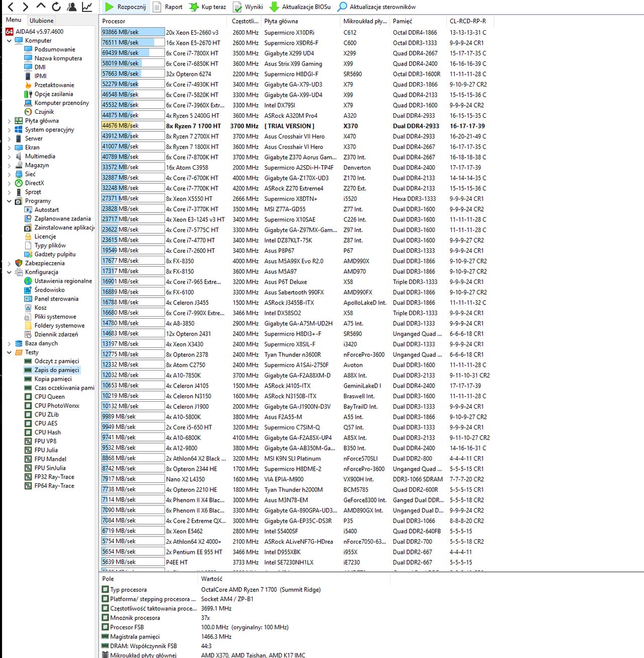Select CPU Queen benchmark
Image resolution: width=644 pixels, height=658 pixels.
49,397
